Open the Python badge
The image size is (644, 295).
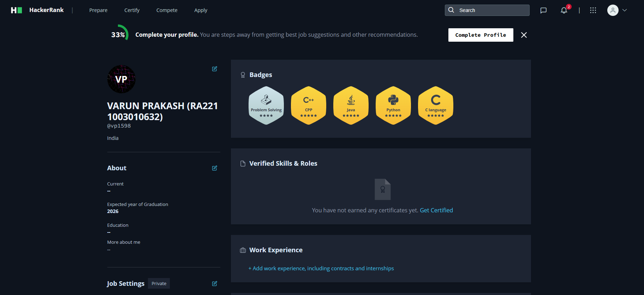(393, 105)
